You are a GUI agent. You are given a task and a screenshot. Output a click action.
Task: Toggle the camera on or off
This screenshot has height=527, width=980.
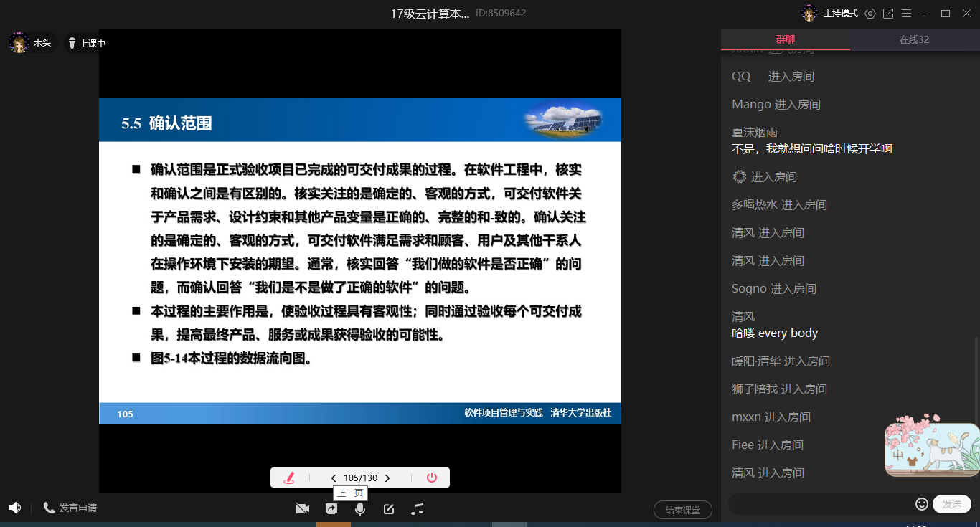[x=303, y=508]
